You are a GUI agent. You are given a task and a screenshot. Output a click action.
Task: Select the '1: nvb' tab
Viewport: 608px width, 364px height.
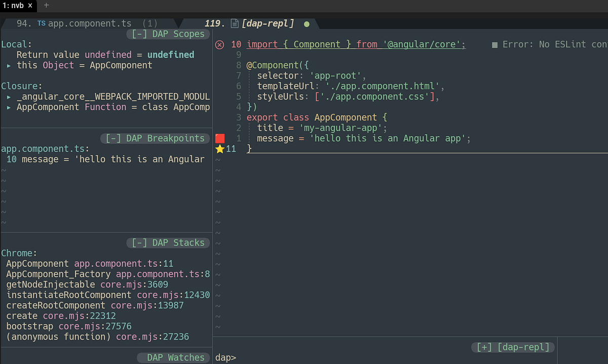click(15, 6)
